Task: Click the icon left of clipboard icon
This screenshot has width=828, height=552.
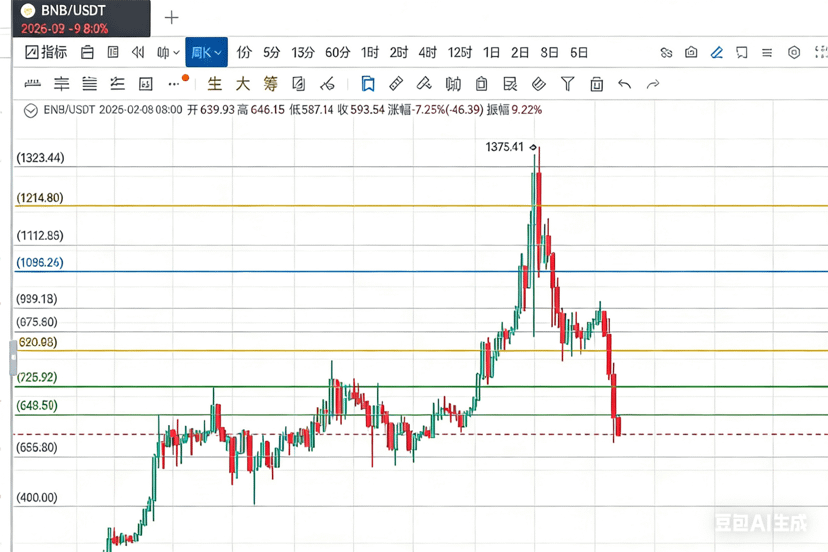Action: (453, 83)
